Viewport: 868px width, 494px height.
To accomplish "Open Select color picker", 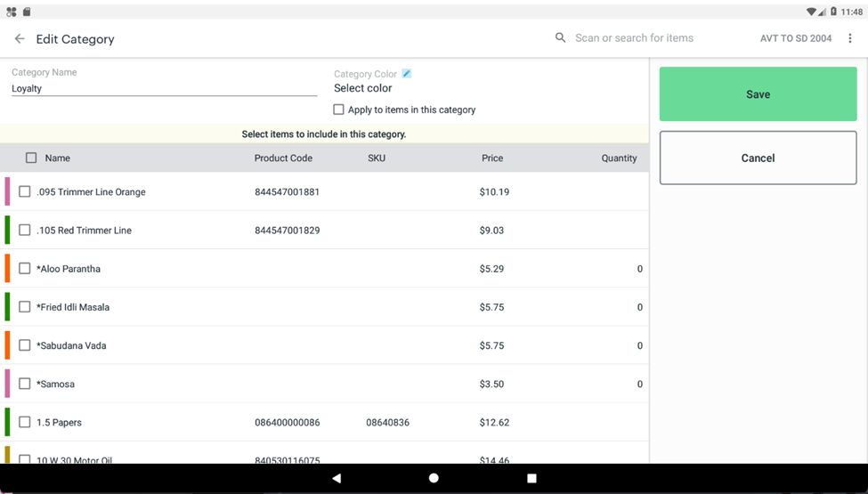I will pyautogui.click(x=362, y=88).
